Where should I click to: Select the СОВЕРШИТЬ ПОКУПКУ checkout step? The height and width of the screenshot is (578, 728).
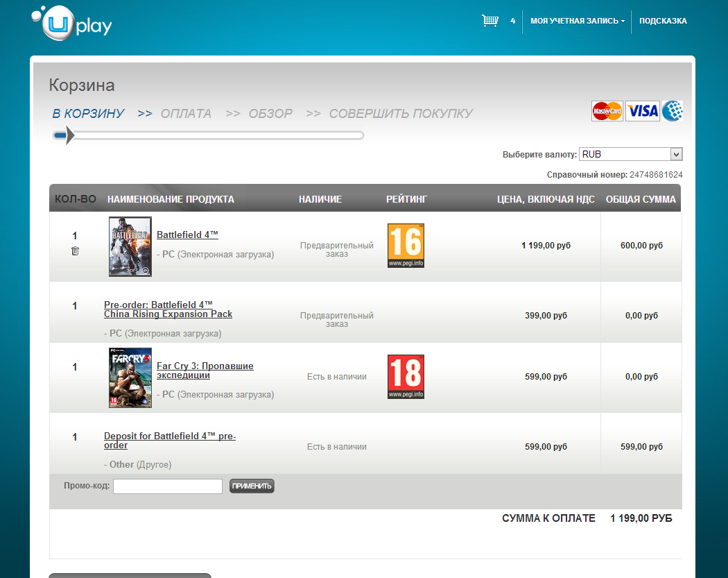pyautogui.click(x=401, y=113)
